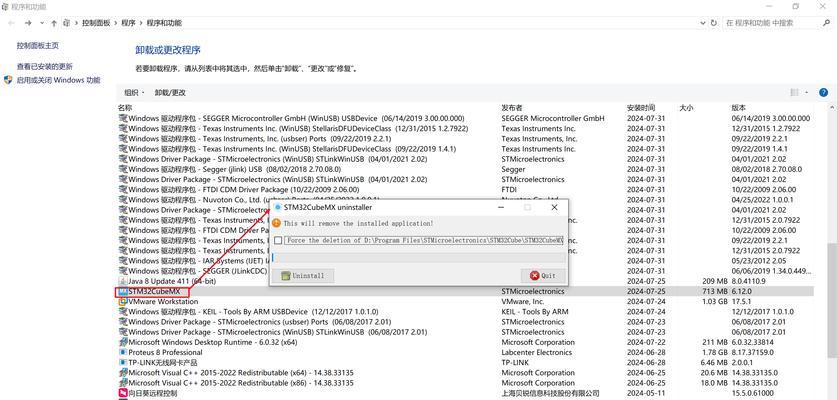Change the list view layout icon
Viewport: 837px width, 400px height.
coord(795,92)
